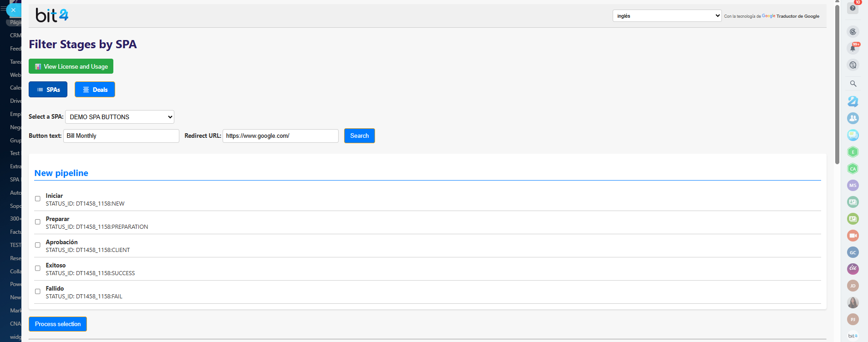868x342 pixels.
Task: Check the Iniciar stage checkbox
Action: click(38, 199)
